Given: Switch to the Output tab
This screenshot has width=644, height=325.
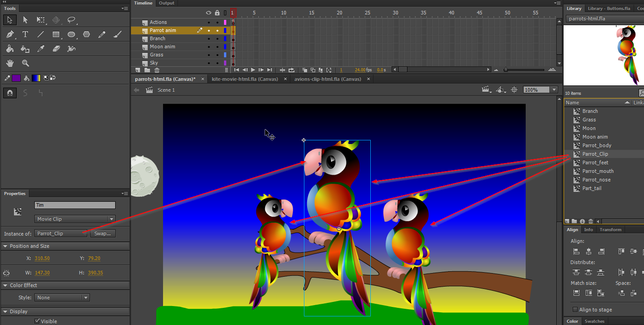Looking at the screenshot, I should [x=166, y=3].
